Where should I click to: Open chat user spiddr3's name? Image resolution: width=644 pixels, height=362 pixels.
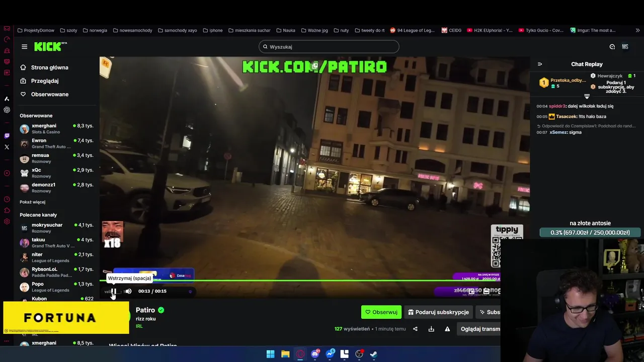[x=556, y=106]
